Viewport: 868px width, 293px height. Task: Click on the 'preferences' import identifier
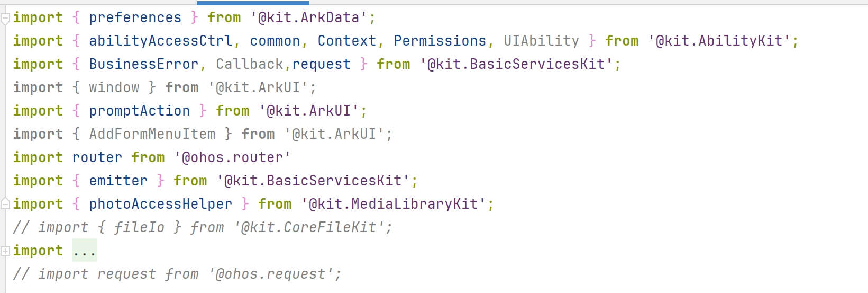tap(135, 18)
